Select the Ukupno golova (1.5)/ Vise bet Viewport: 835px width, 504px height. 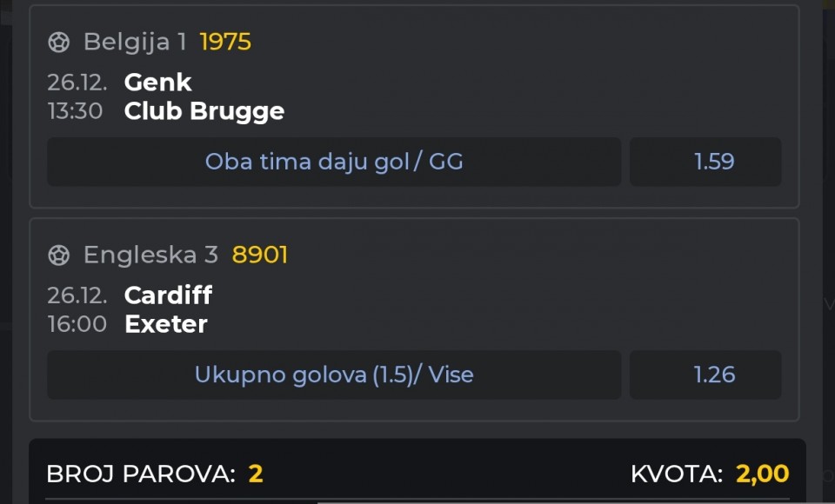334,375
